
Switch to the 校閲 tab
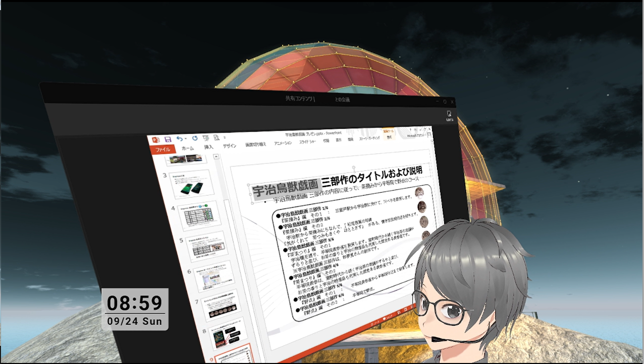(x=326, y=141)
